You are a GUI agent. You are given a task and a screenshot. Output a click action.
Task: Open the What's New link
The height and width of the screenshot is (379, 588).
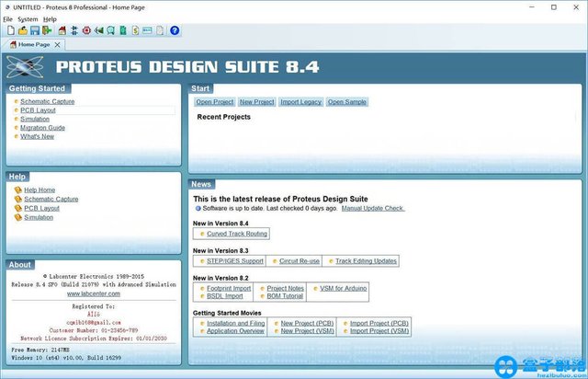(37, 136)
